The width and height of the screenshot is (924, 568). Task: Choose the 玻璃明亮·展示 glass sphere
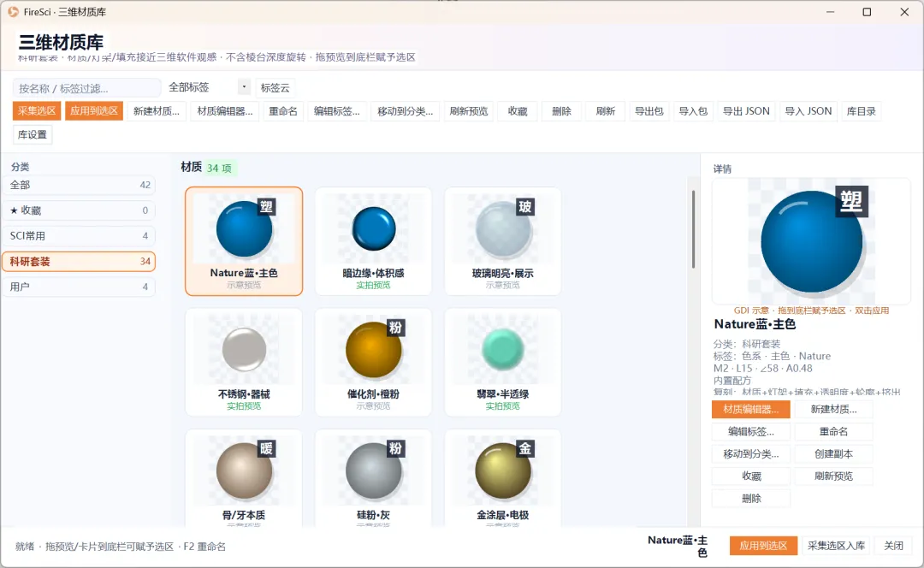pos(503,241)
